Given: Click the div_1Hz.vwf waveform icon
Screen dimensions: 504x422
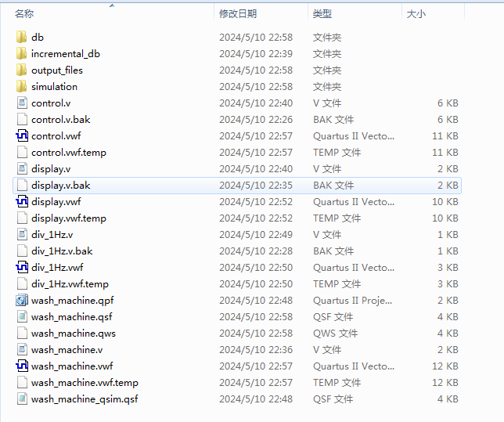Looking at the screenshot, I should pyautogui.click(x=22, y=267).
